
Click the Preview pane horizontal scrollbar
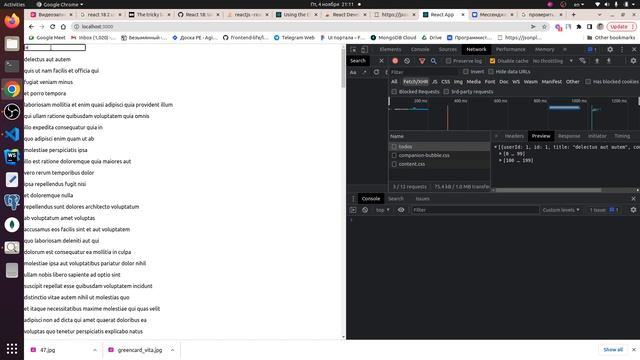548,190
